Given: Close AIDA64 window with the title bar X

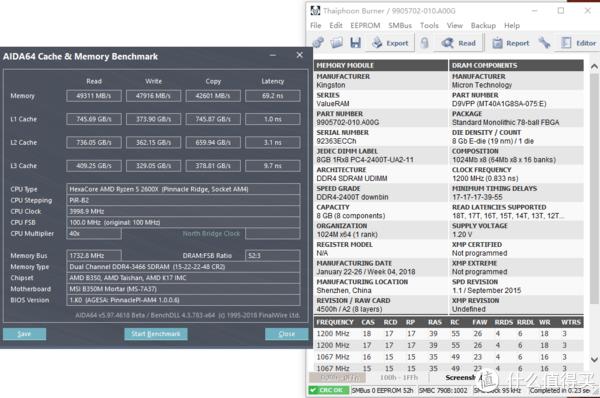Looking at the screenshot, I should 300,55.
